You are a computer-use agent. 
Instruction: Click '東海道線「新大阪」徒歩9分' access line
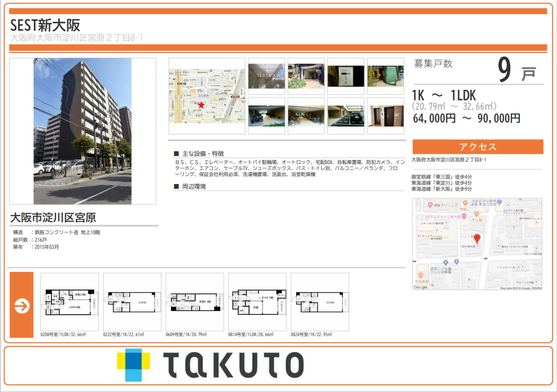pyautogui.click(x=441, y=189)
